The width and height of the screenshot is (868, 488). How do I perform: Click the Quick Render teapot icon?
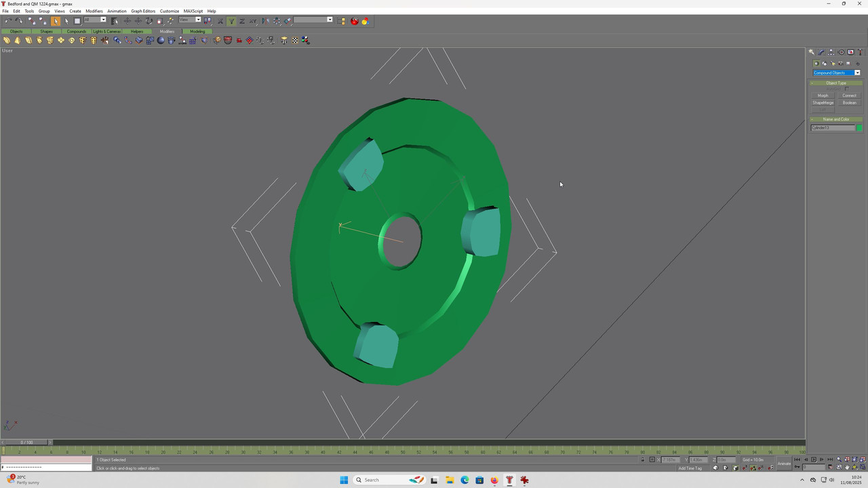(x=355, y=21)
